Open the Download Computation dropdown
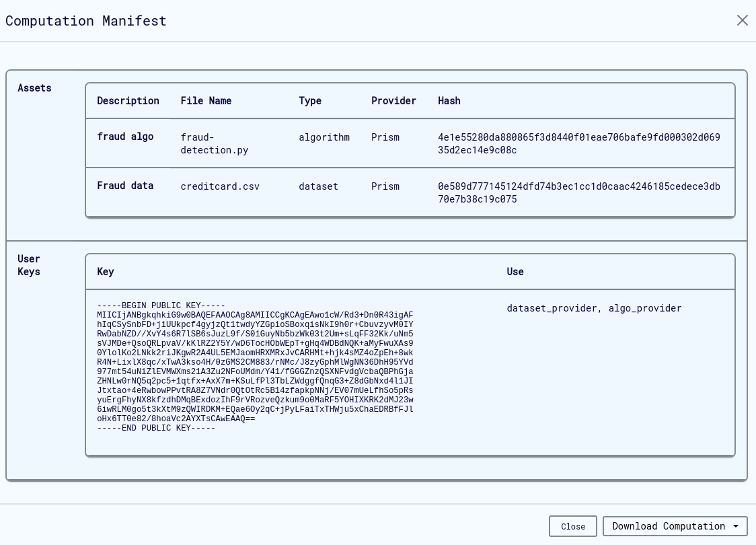 (x=675, y=526)
